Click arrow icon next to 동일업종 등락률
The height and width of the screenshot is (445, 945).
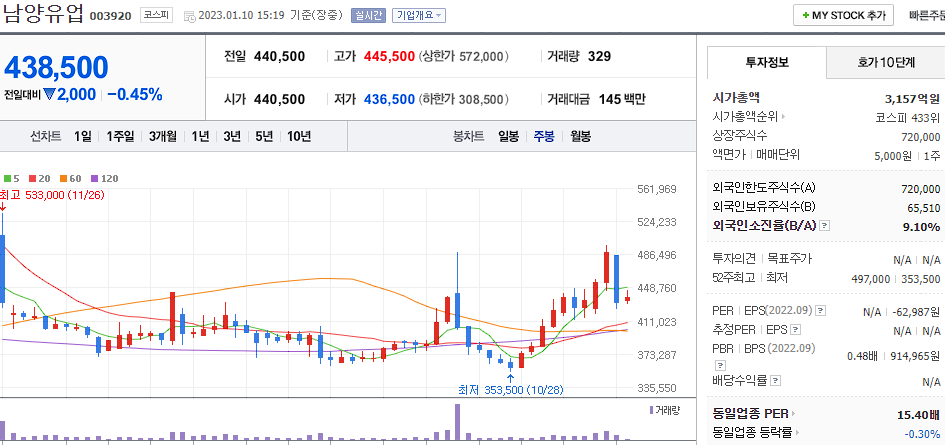(x=797, y=432)
